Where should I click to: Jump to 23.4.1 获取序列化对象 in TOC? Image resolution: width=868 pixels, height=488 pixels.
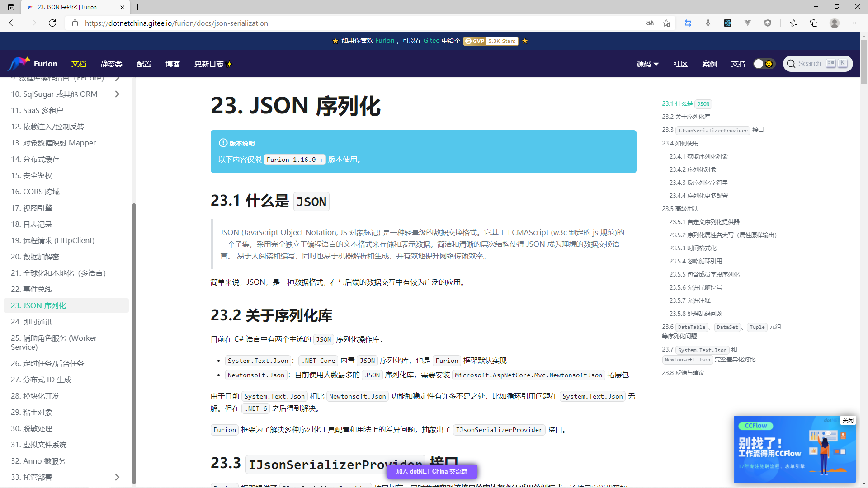(x=698, y=156)
